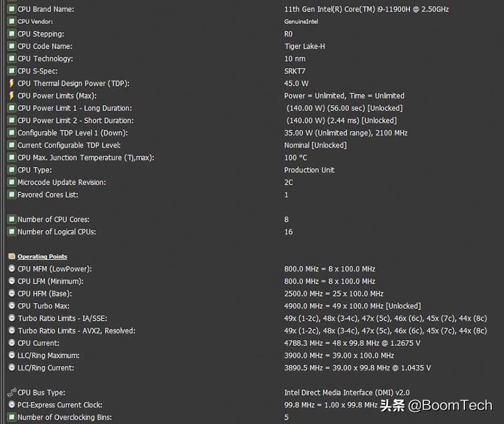
Task: Select the CPU Max. Junction Temperature row
Action: [86, 158]
